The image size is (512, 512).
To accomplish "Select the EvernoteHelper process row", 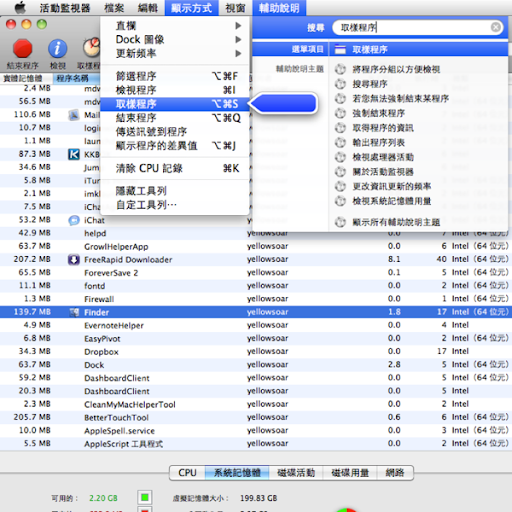I will pyautogui.click(x=256, y=325).
